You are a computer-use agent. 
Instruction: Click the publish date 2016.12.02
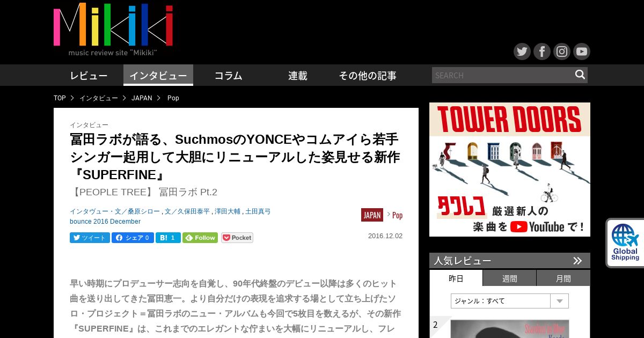(385, 236)
